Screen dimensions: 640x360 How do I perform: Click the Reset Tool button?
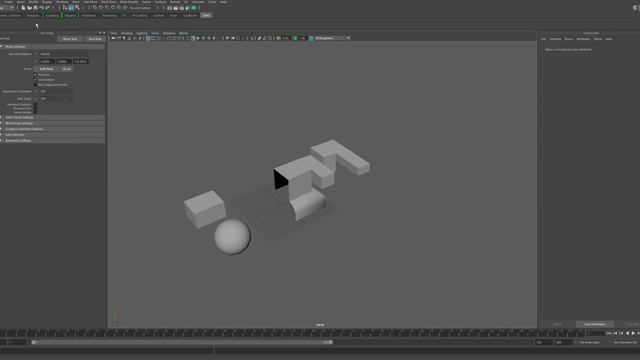click(x=70, y=39)
